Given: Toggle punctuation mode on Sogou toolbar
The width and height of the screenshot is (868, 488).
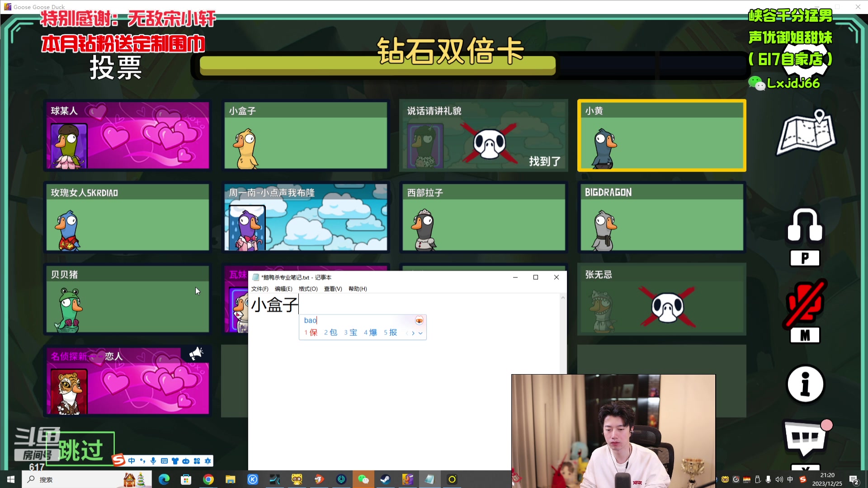Looking at the screenshot, I should pos(142,461).
